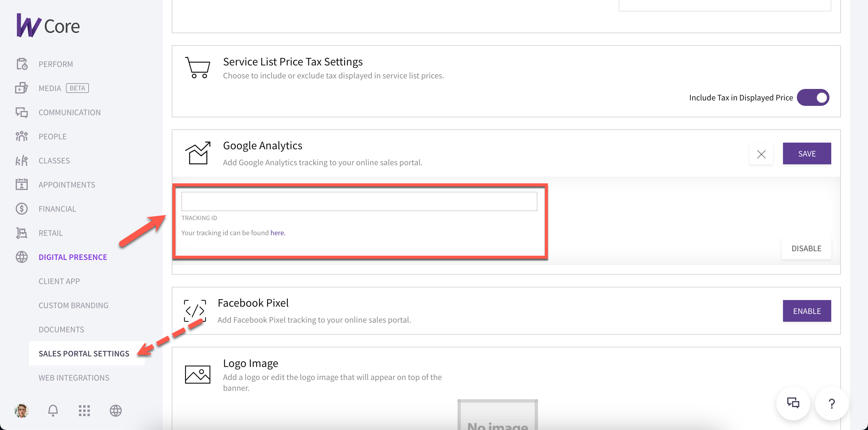Focus the Tracking ID input field
The width and height of the screenshot is (868, 430).
359,201
